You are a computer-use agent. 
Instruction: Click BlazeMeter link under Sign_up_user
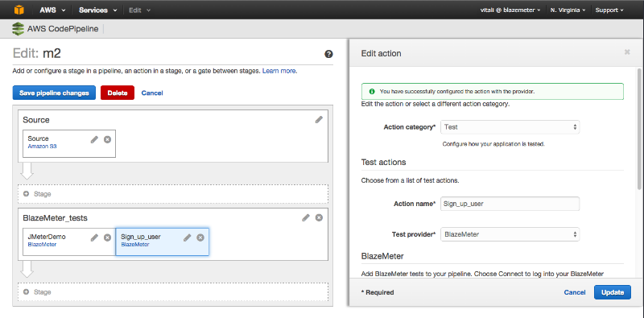pyautogui.click(x=135, y=245)
